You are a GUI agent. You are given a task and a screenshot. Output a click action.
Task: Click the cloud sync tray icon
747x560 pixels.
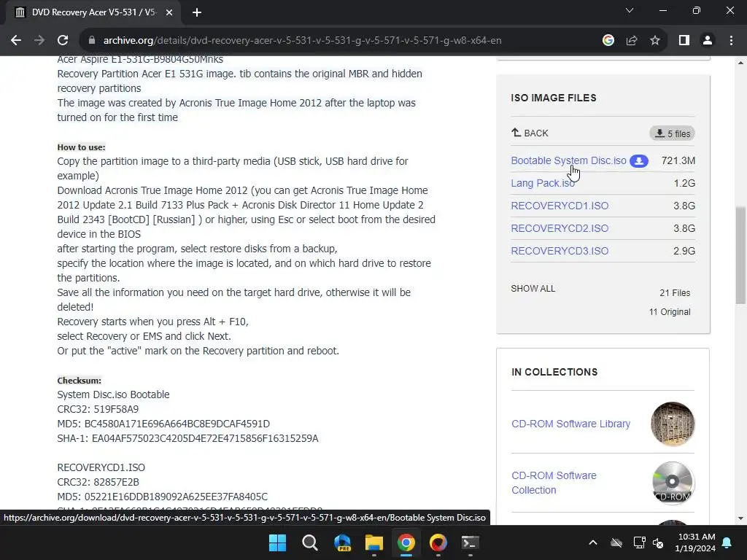[x=616, y=542]
